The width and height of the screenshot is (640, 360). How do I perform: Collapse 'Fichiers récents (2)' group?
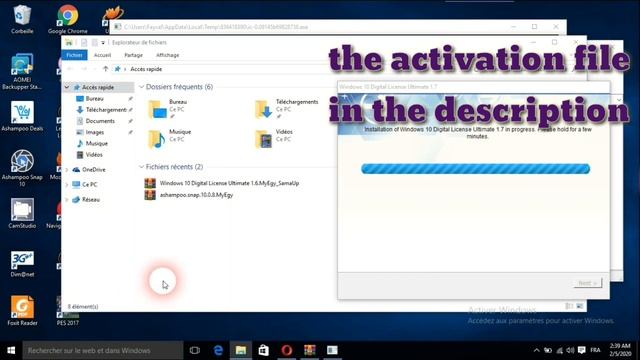pos(142,167)
